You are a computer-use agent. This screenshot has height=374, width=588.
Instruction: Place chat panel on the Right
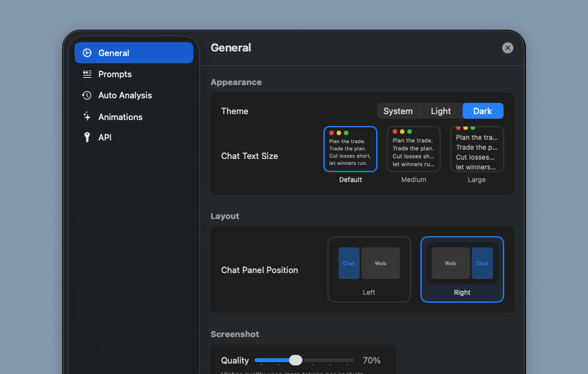tap(462, 269)
